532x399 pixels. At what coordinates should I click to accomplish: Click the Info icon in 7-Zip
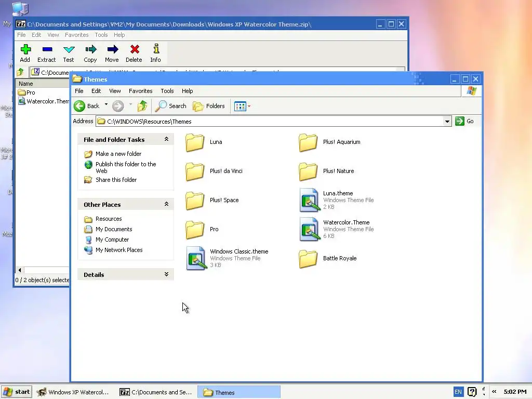coord(156,49)
